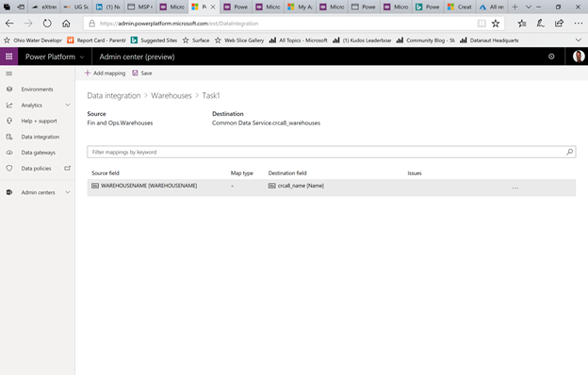Navigate to Data integration breadcrumb

(114, 95)
